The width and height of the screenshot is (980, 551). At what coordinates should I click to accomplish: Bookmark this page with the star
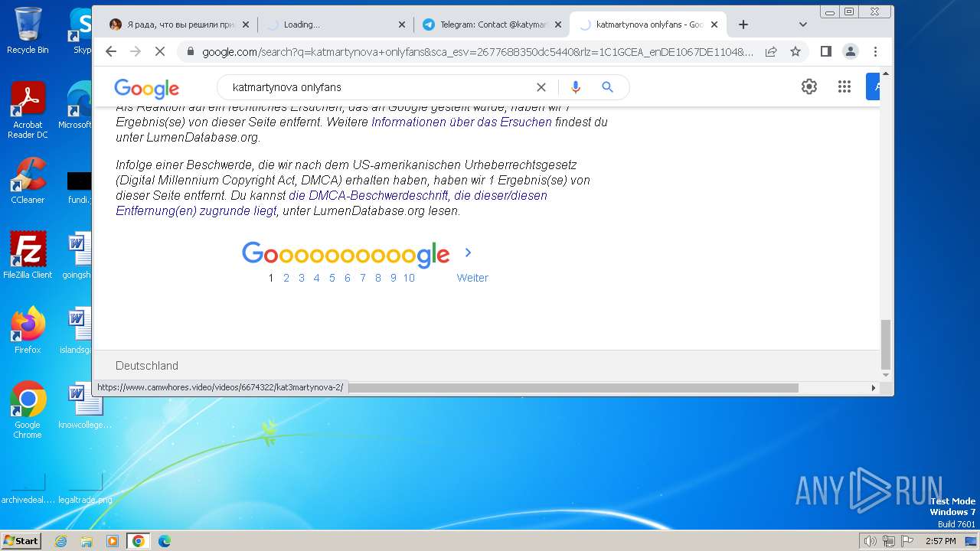click(x=795, y=51)
